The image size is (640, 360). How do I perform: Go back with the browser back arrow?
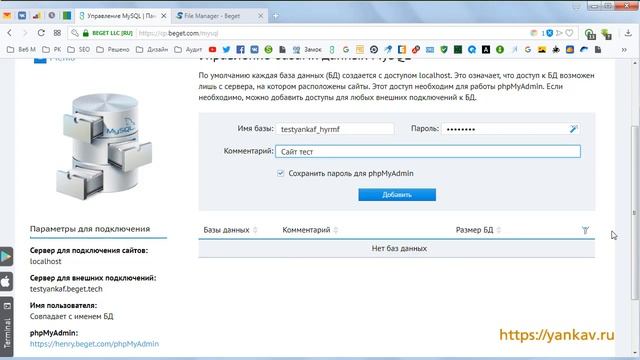10,33
